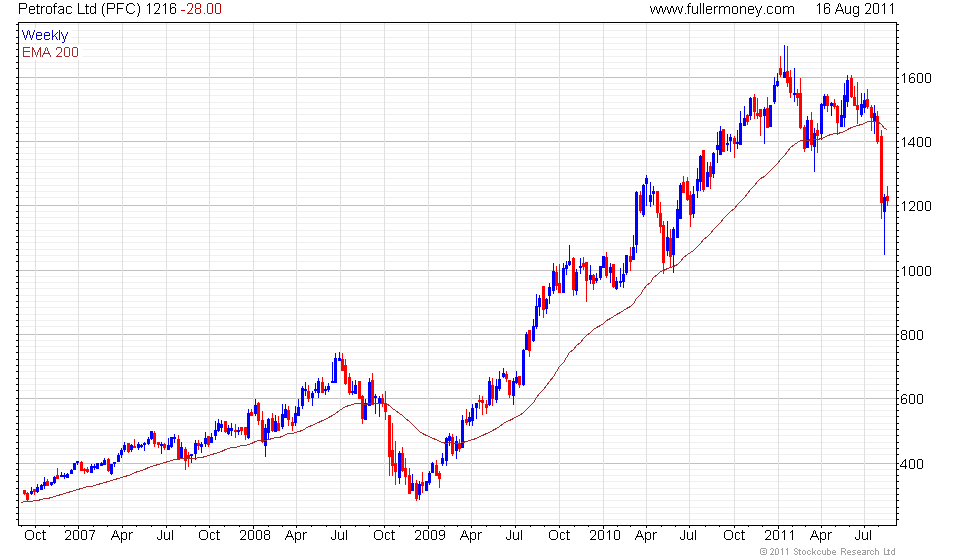Screen dimensions: 980x560
Task: Click the '2007' year axis label
Action: click(x=79, y=536)
